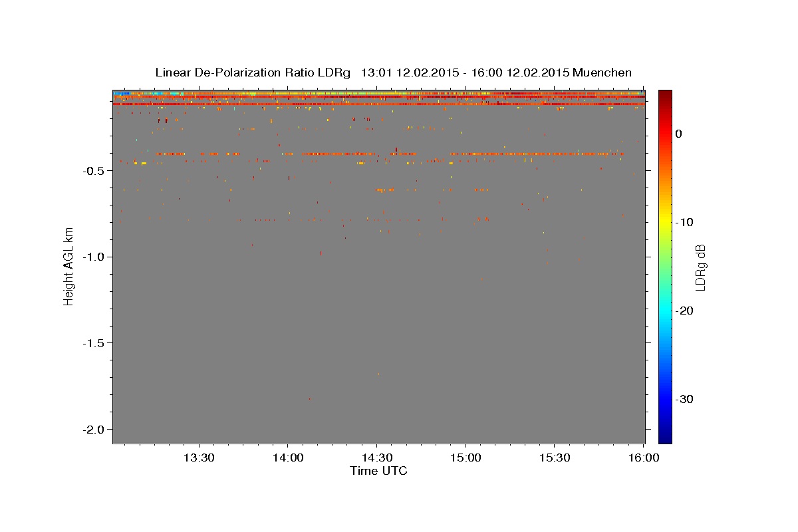Click the -1.0 height tick label
Screen dimensions: 798x532
pyautogui.click(x=94, y=257)
